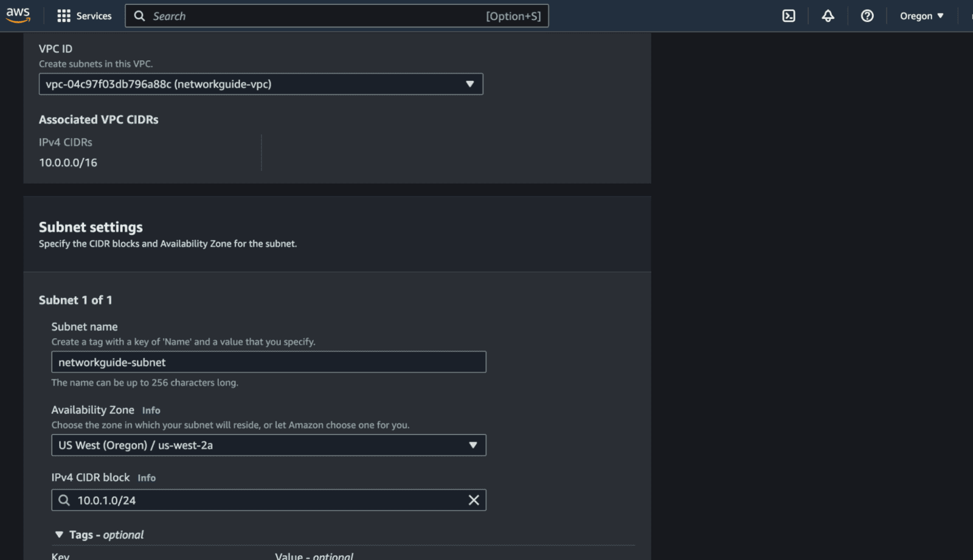The height and width of the screenshot is (560, 973).
Task: Click the Subnet settings heading
Action: (91, 227)
